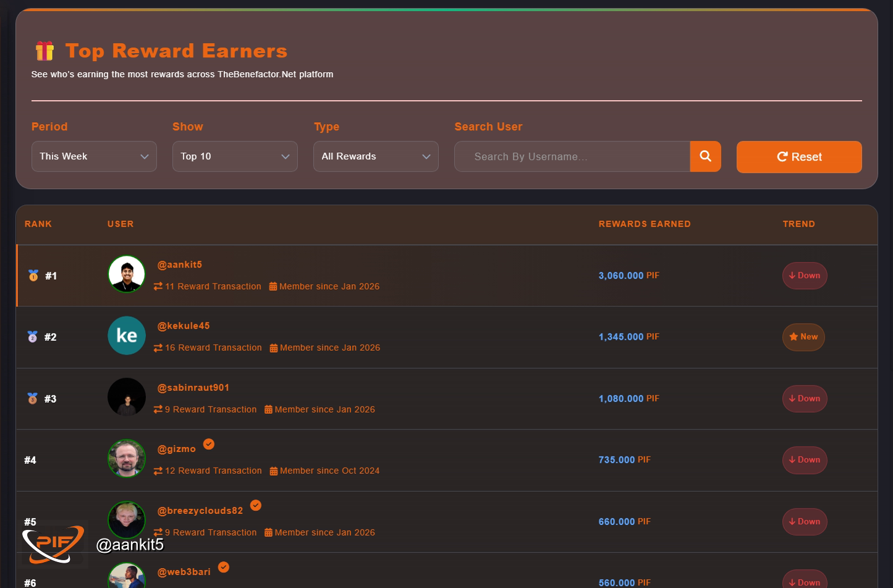
Task: Open the @breezyclouds82 username link
Action: [x=200, y=510]
